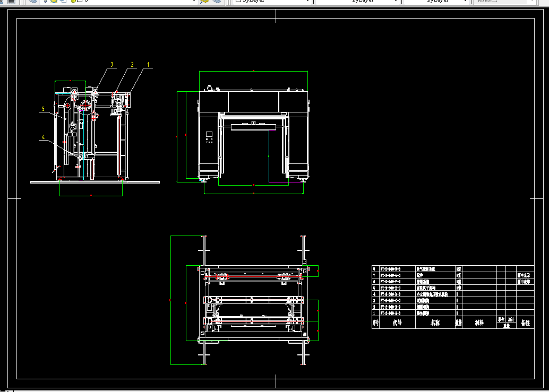Select the control panel on front view machine
Screen dimensions: 549x392
pyautogui.click(x=209, y=137)
